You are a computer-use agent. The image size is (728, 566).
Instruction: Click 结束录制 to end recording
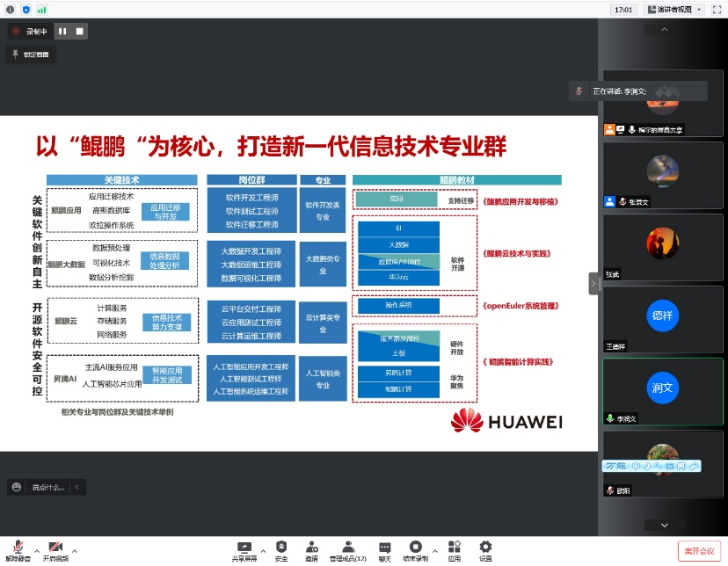pyautogui.click(x=416, y=551)
